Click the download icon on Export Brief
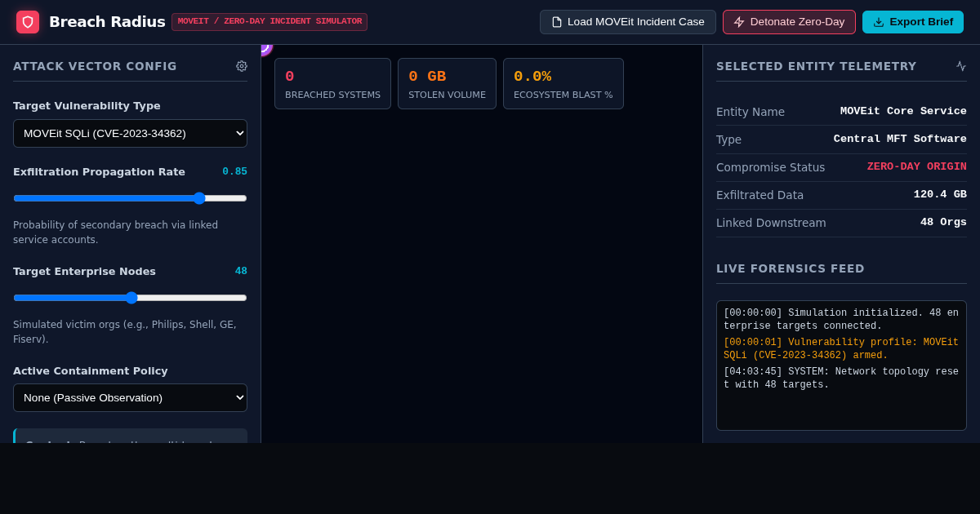 tap(879, 22)
